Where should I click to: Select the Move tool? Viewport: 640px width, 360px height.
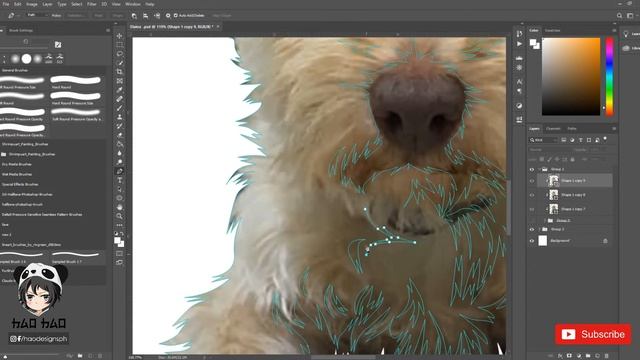click(120, 36)
